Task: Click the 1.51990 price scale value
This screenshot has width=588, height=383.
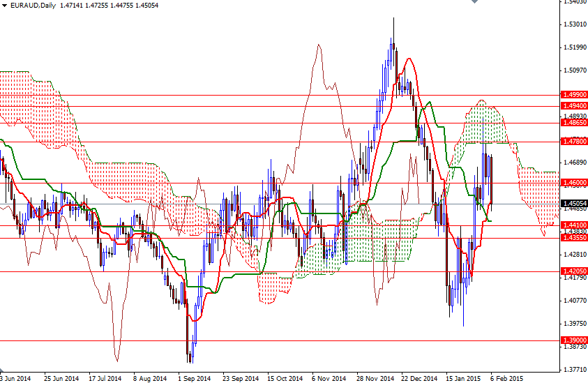Action: tap(575, 47)
